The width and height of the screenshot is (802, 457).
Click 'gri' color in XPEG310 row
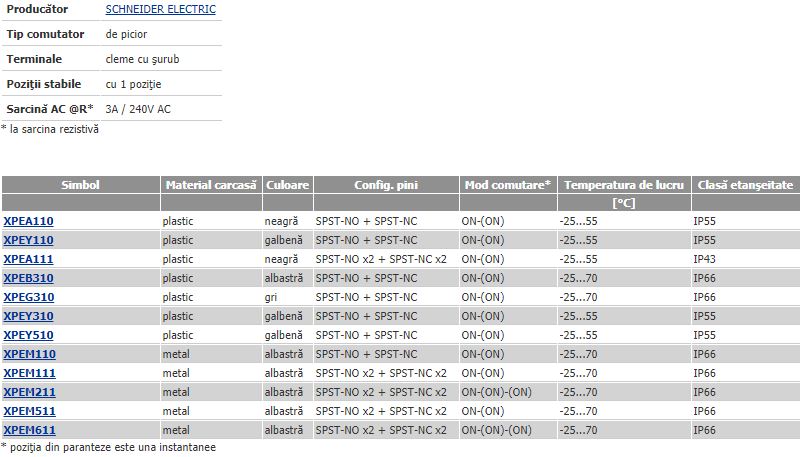[x=271, y=297]
